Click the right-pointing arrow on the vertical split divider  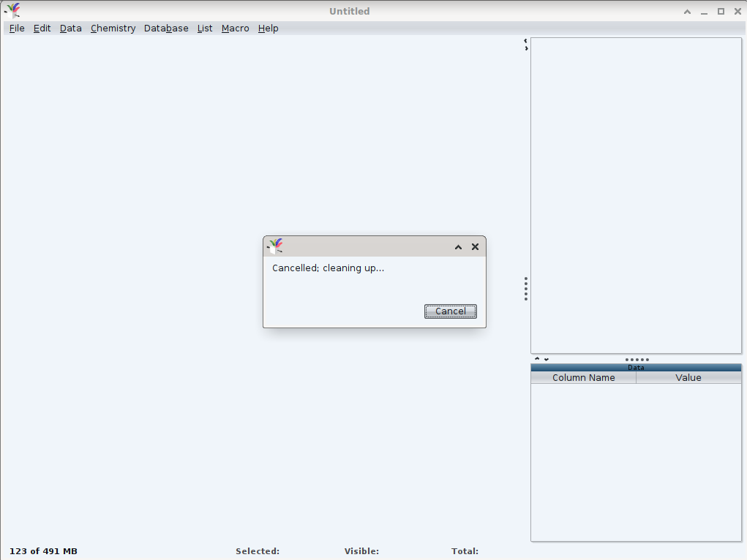(x=526, y=48)
